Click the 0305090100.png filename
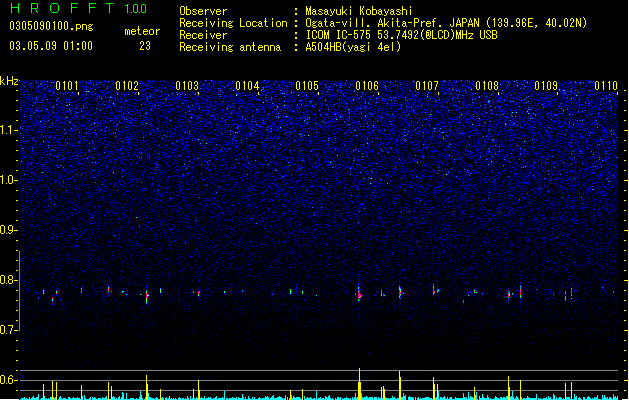The height and width of the screenshot is (400, 629). point(51,26)
